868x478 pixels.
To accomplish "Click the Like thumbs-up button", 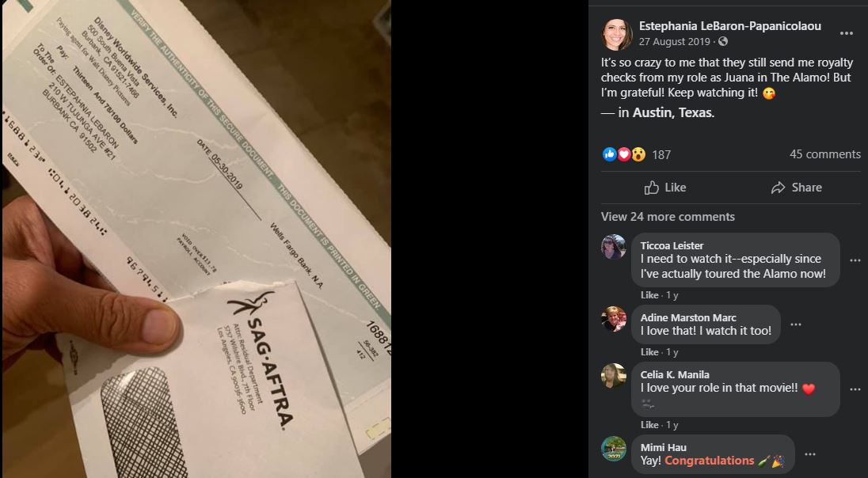I will (664, 188).
